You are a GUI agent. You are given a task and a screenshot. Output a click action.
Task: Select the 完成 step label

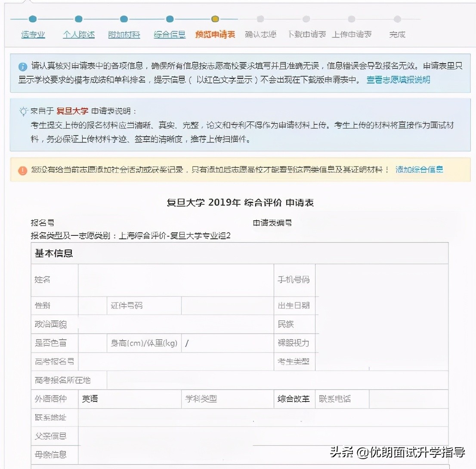pyautogui.click(x=397, y=34)
